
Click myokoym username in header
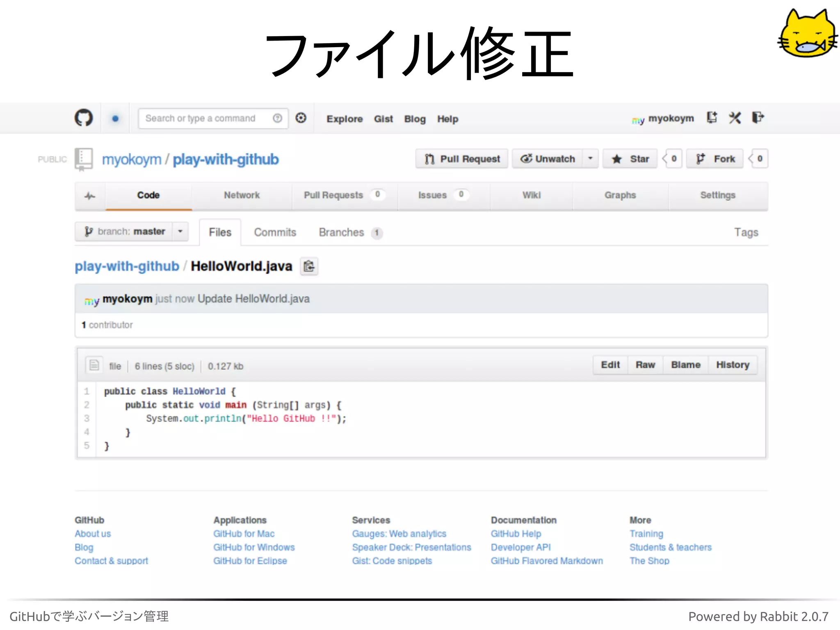click(671, 118)
